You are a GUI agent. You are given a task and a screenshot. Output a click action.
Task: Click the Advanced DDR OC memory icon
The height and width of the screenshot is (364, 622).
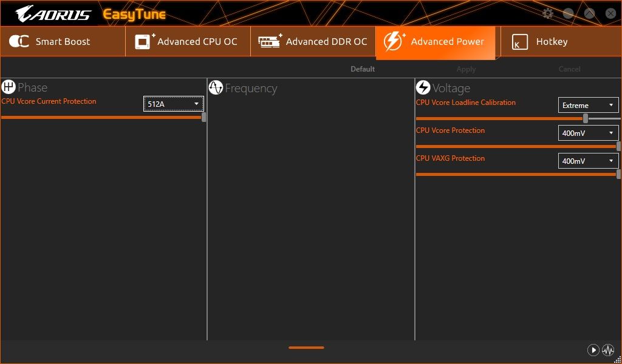[270, 41]
